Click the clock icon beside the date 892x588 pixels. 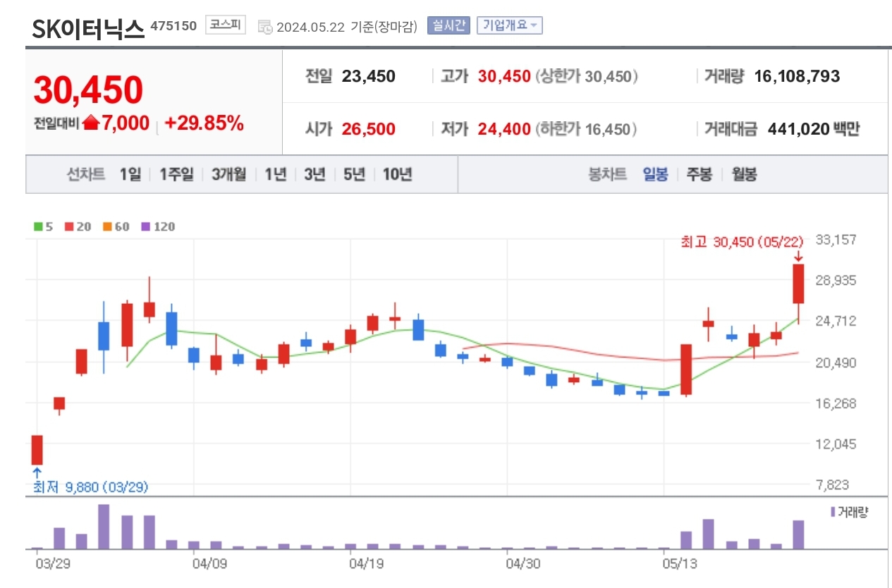265,27
